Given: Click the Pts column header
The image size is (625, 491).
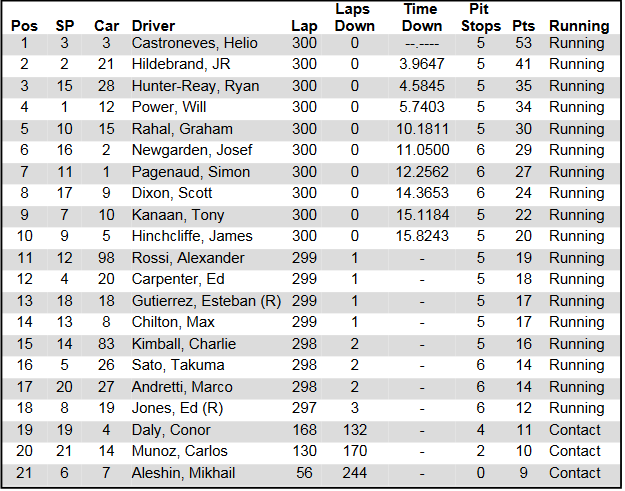Looking at the screenshot, I should (x=523, y=26).
